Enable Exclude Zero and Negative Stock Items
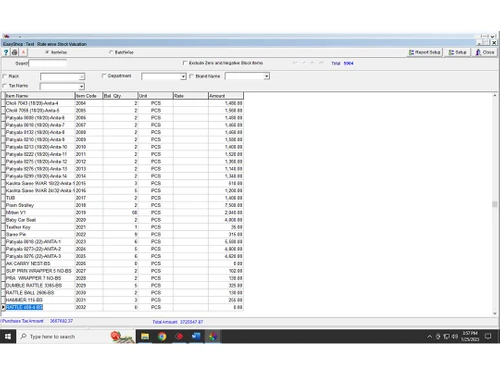This screenshot has width=500, height=375. point(185,63)
